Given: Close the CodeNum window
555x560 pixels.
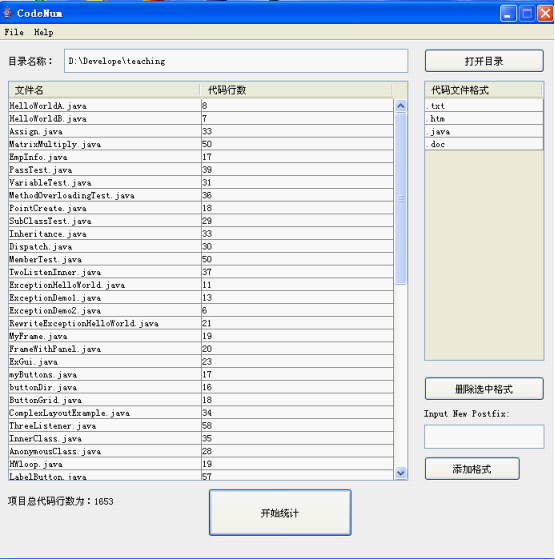Looking at the screenshot, I should click(x=546, y=14).
